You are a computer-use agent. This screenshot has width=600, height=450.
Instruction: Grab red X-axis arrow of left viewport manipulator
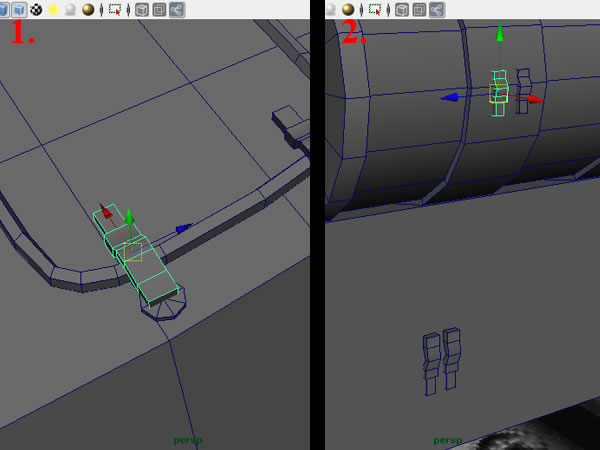coord(105,211)
